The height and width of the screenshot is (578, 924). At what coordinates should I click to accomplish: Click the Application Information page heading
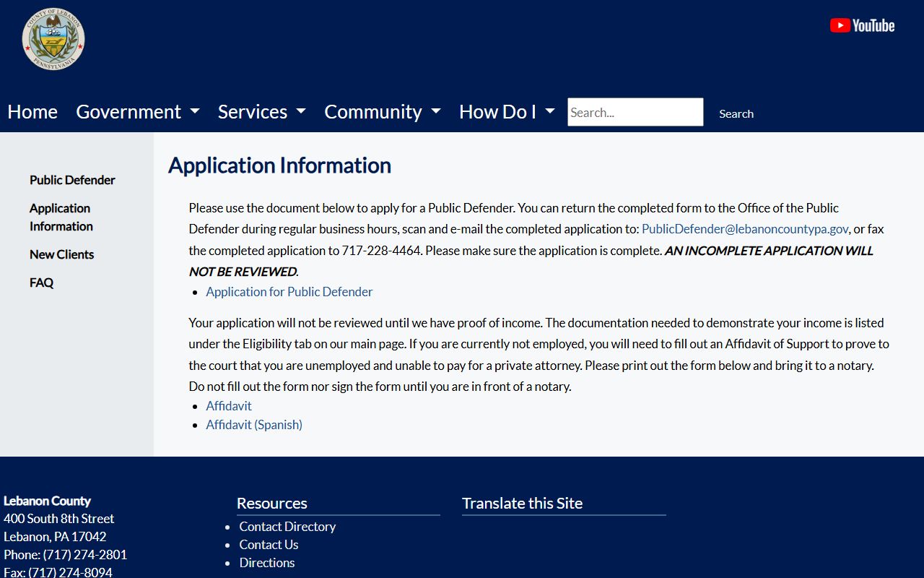[x=279, y=165]
